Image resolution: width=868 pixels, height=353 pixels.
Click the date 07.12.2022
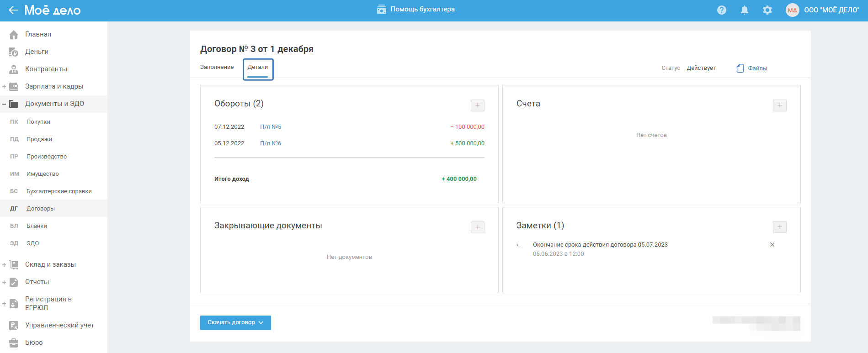point(229,127)
